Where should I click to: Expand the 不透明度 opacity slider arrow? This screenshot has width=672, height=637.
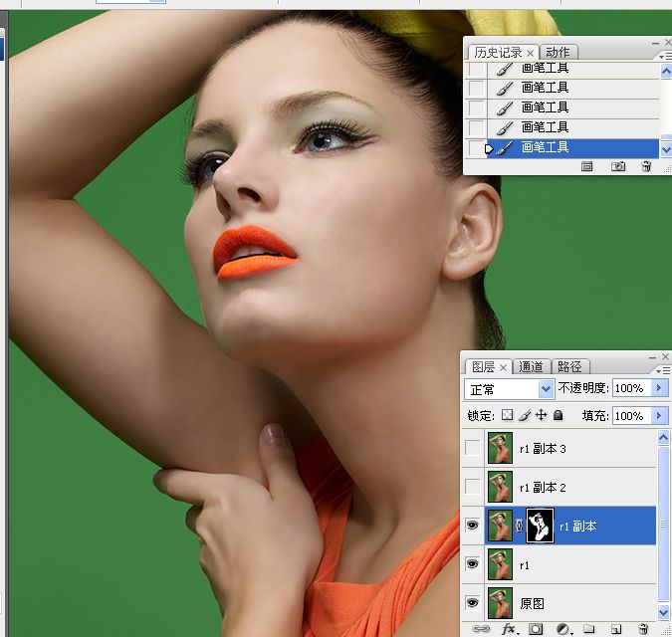pos(659,388)
